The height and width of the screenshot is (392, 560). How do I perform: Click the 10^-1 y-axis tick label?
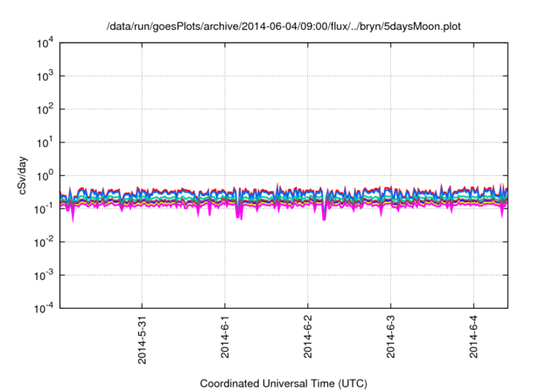coord(44,209)
